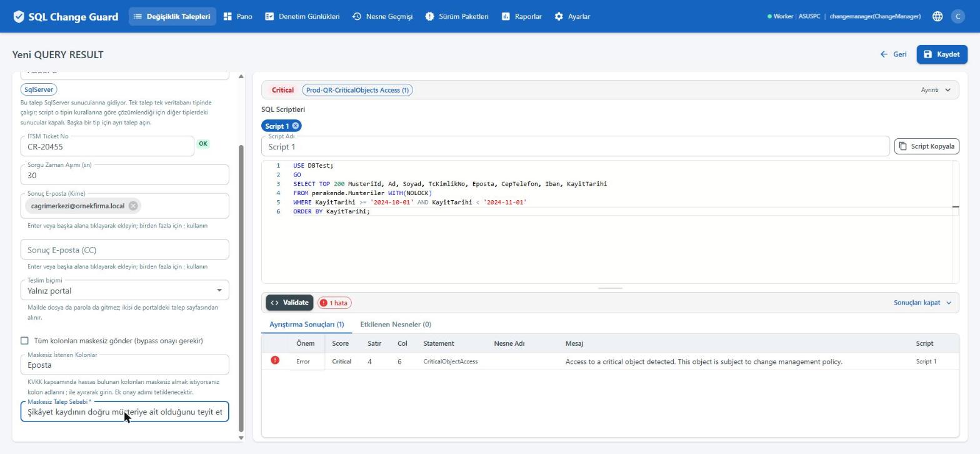Image resolution: width=980 pixels, height=454 pixels.
Task: Click SQL line 3 SELECT TOP 200
Action: [x=450, y=184]
